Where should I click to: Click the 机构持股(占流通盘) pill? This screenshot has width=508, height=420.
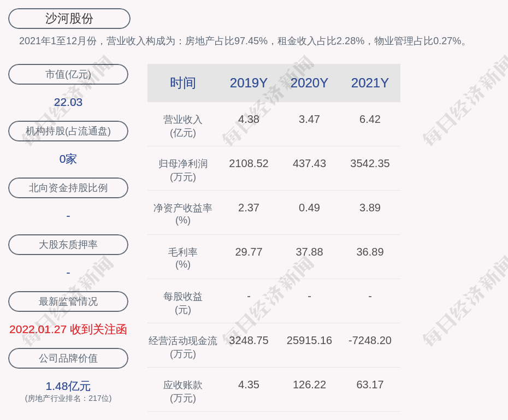click(x=68, y=131)
